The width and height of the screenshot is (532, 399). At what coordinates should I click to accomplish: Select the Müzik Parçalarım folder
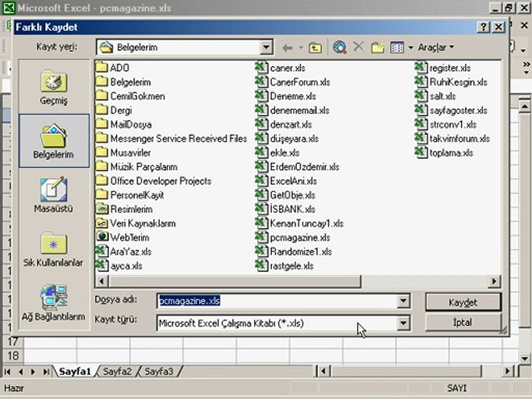tap(137, 167)
